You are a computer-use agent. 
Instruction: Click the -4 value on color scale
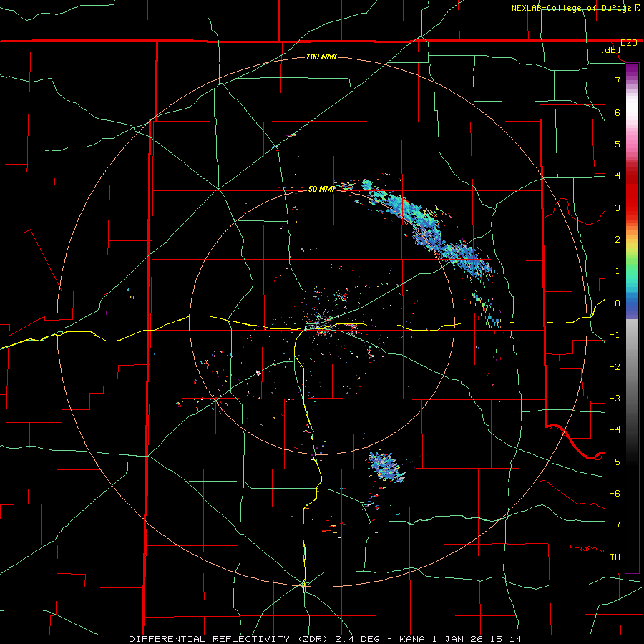615,430
